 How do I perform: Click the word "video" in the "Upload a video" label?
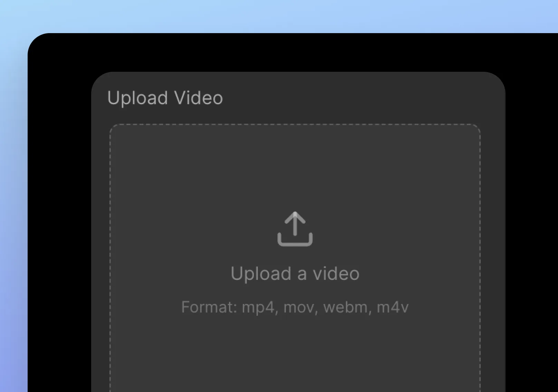pos(336,274)
